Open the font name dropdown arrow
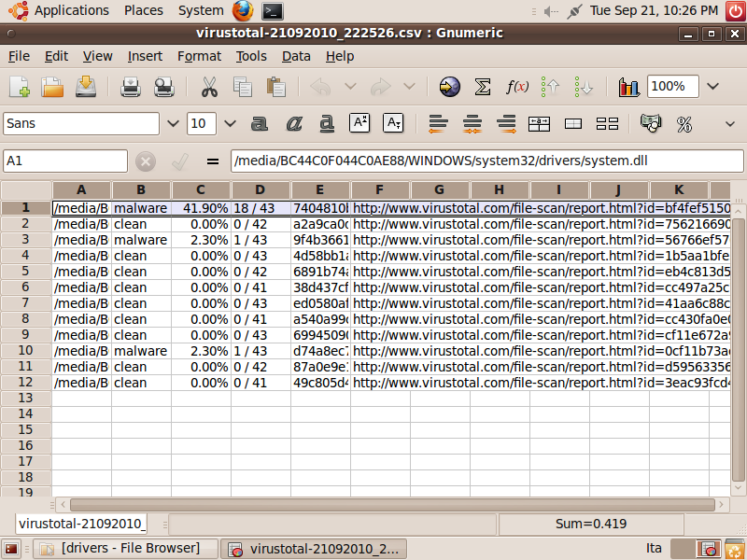The image size is (747, 560). pos(173,124)
